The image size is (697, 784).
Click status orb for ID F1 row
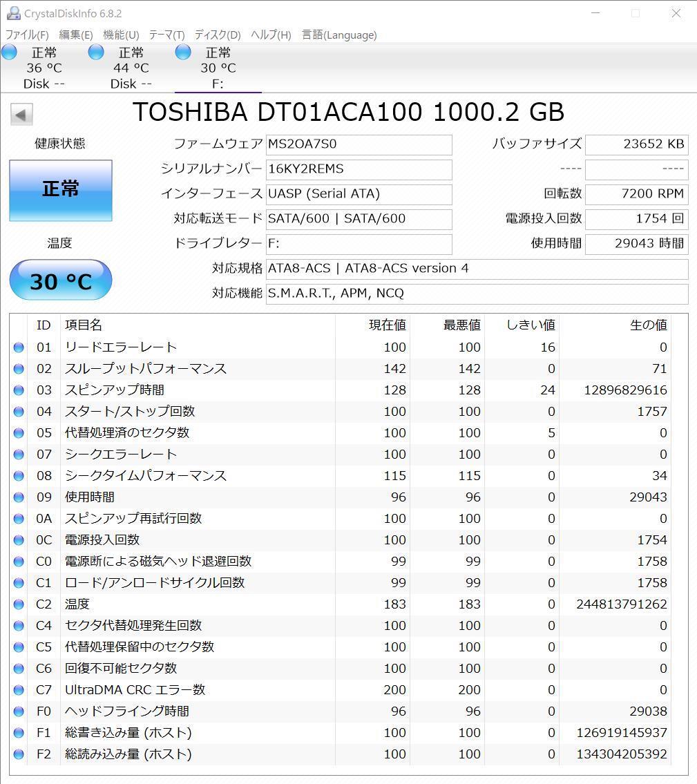click(19, 733)
